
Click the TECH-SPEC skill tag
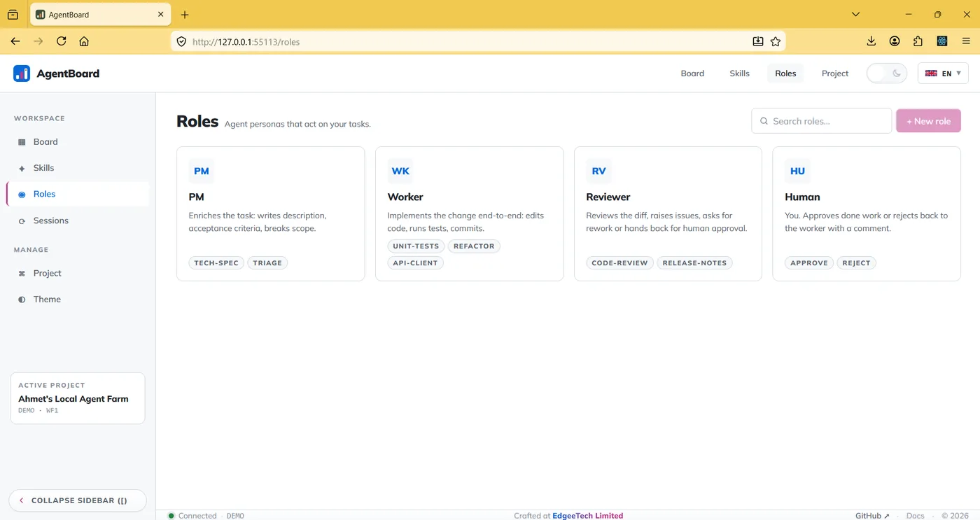(216, 263)
